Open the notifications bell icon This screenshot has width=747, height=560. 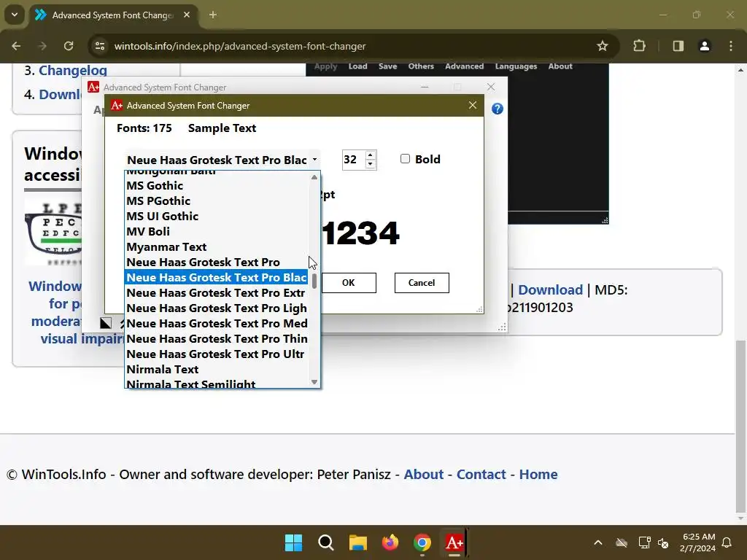point(727,542)
